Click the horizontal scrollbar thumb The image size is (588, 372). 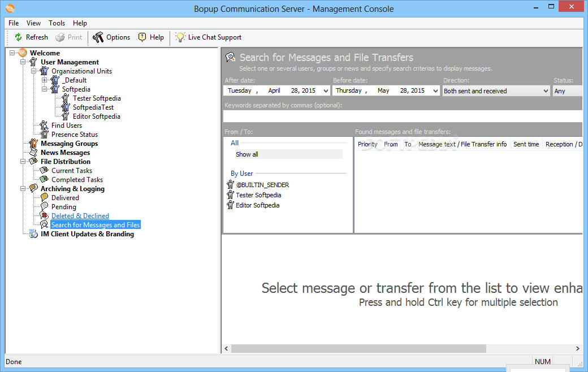click(x=358, y=348)
